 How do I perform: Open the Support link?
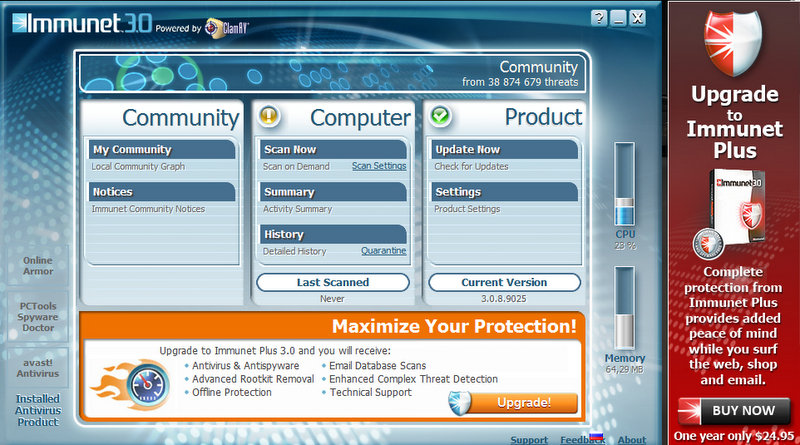529,440
